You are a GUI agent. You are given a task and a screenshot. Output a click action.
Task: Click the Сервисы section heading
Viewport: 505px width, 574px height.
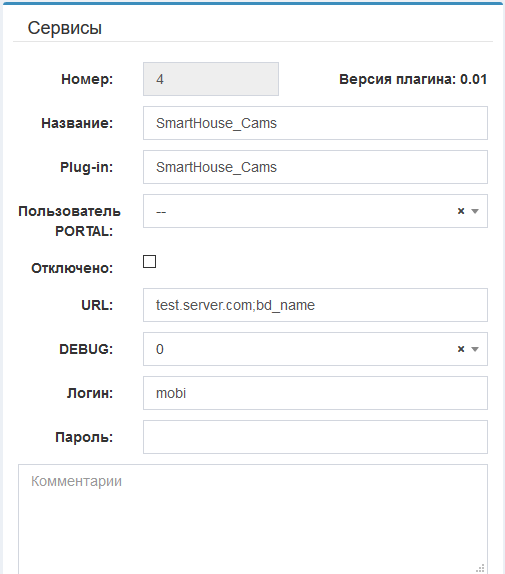coord(65,28)
